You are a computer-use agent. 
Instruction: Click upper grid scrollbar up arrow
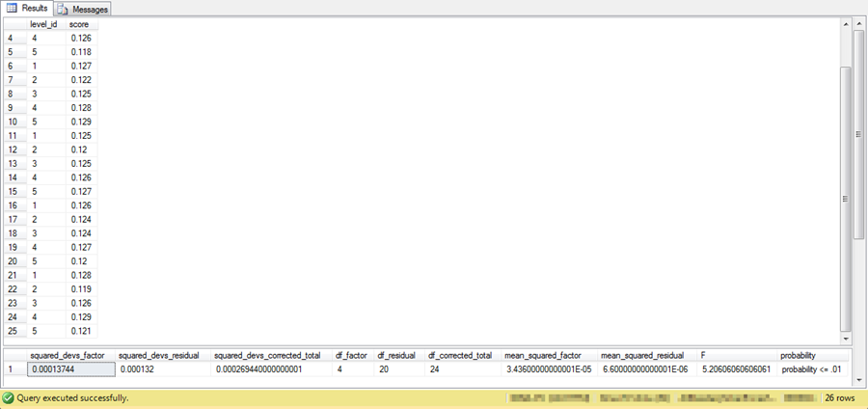pos(845,24)
